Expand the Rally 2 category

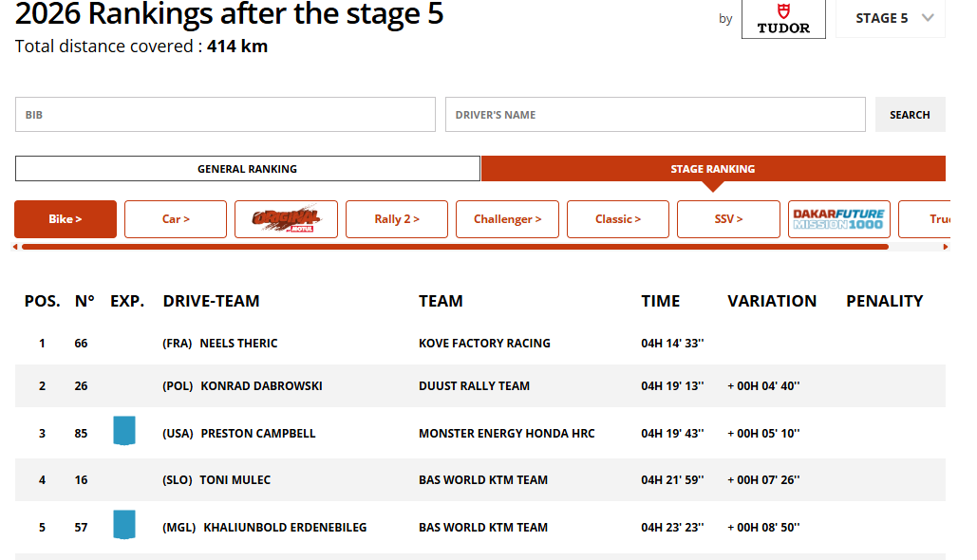(x=397, y=219)
